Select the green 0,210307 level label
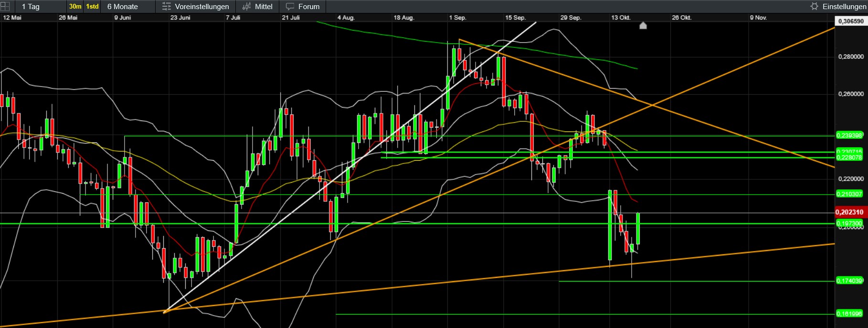Image resolution: width=868 pixels, height=328 pixels. 849,194
